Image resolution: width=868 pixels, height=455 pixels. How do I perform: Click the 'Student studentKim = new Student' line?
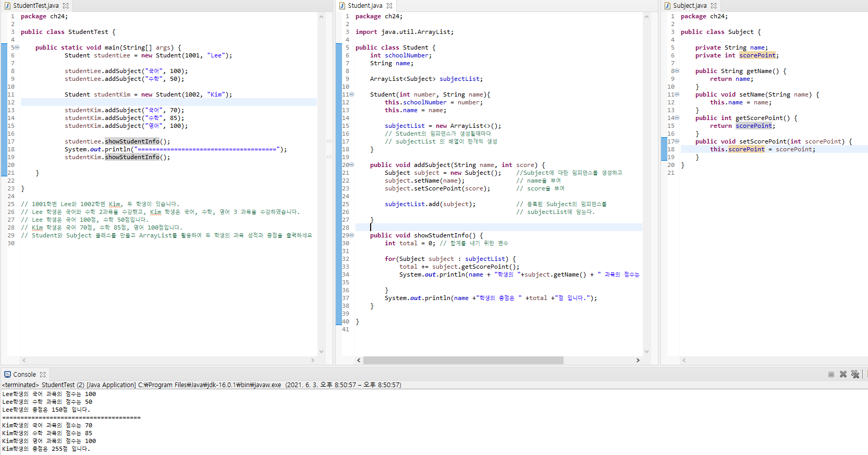click(149, 94)
